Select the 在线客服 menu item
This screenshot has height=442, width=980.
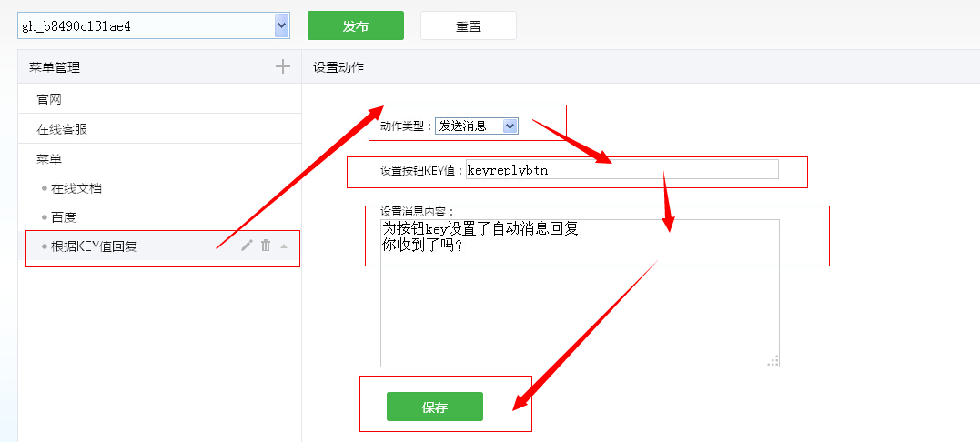(x=62, y=129)
